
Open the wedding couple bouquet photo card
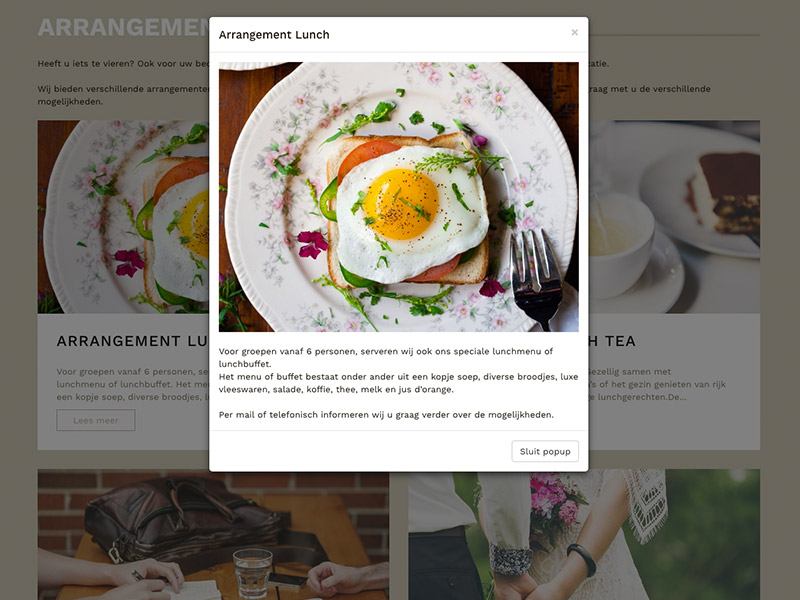584,534
